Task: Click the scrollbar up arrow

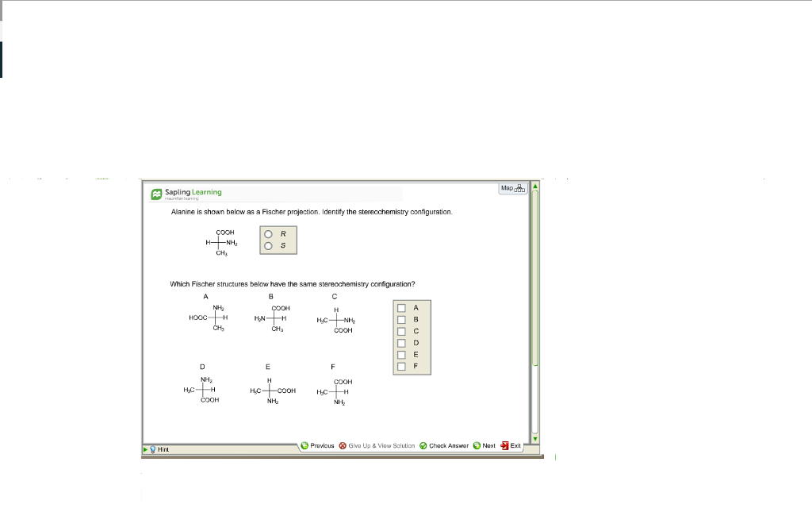Action: coord(536,184)
